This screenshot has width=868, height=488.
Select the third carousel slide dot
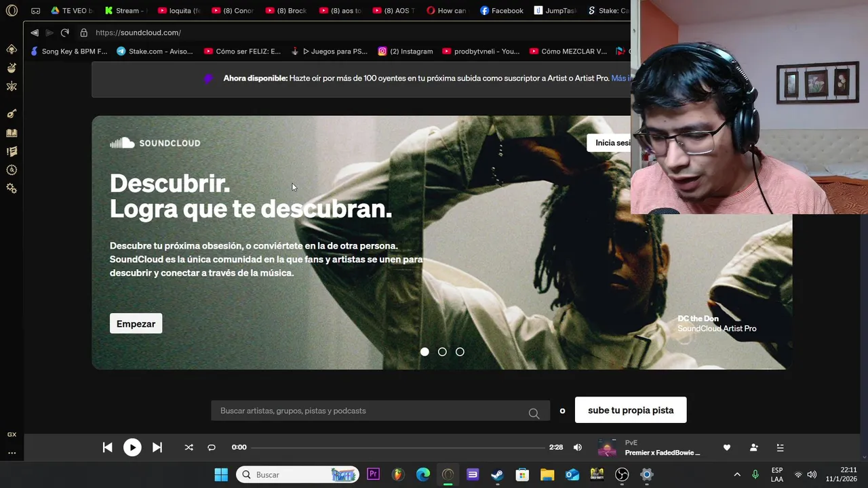coord(460,352)
